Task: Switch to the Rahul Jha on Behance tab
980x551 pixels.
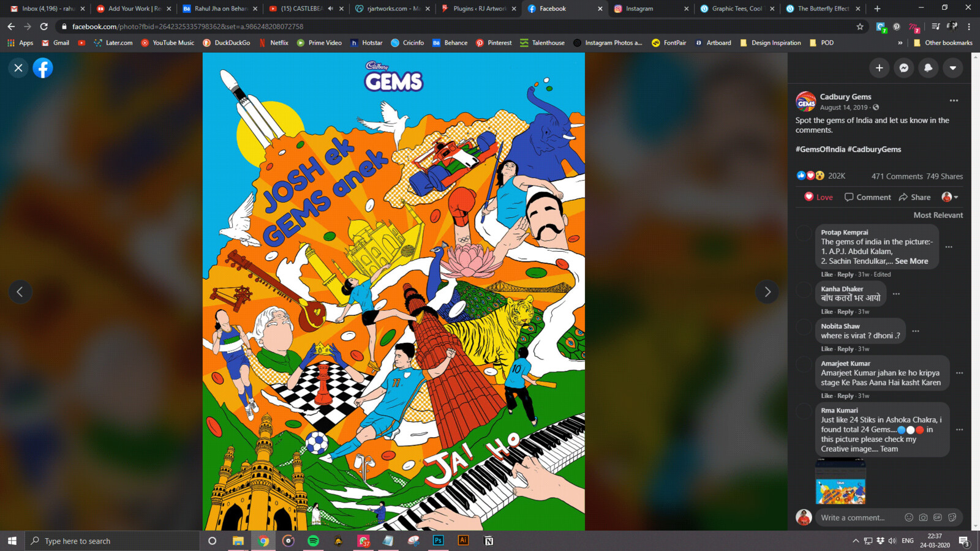Action: [x=221, y=9]
